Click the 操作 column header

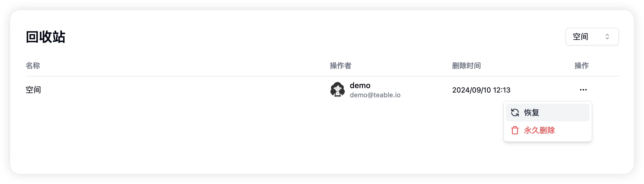pos(581,66)
